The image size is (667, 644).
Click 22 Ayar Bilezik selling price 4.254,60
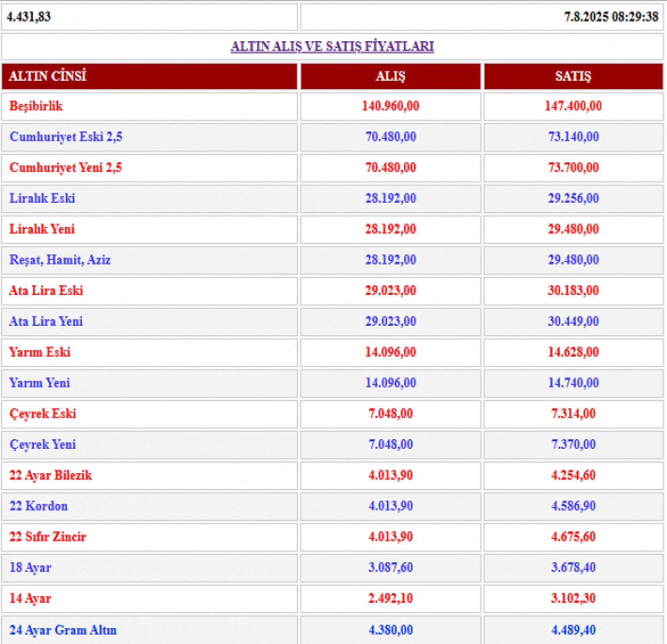tap(573, 475)
